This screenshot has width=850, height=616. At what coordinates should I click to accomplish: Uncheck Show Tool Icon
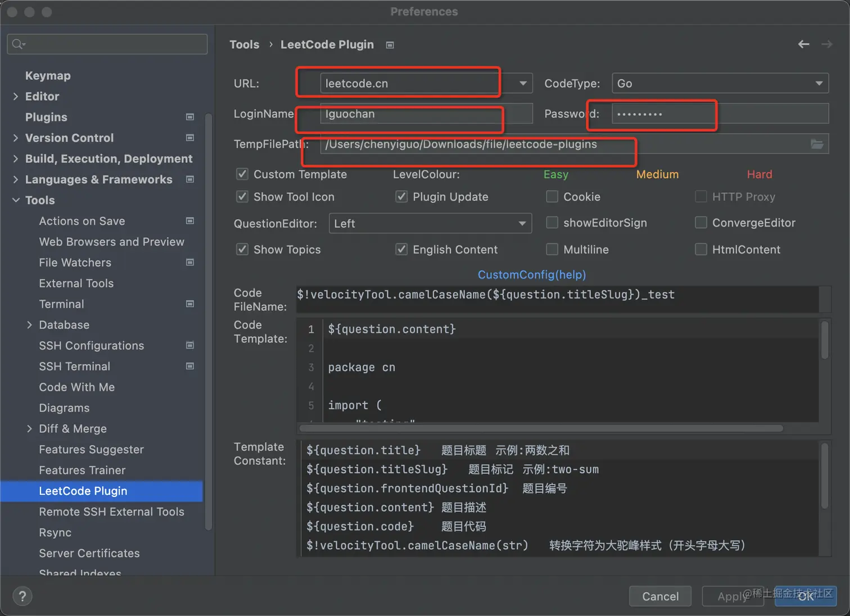[x=242, y=197]
